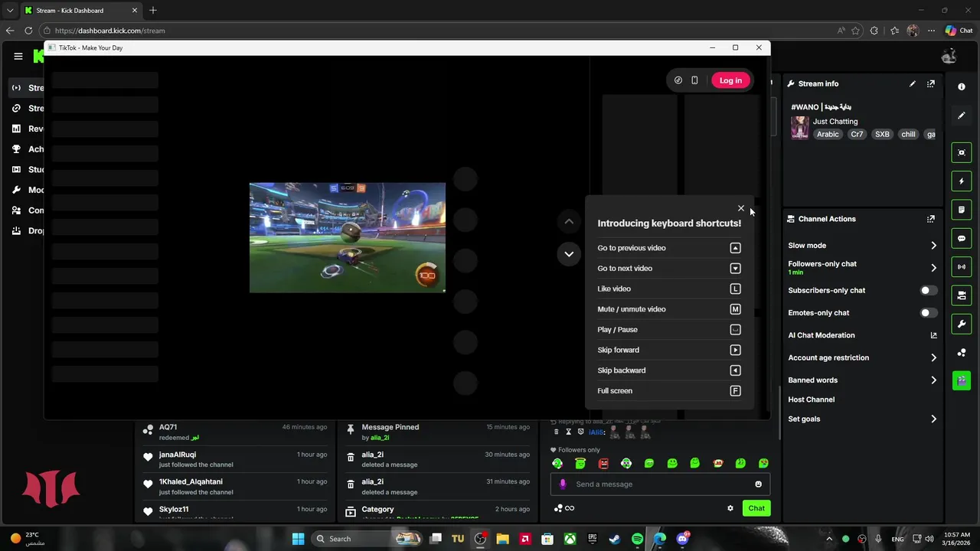
Task: Open AI Chat Moderation external link
Action: 933,335
